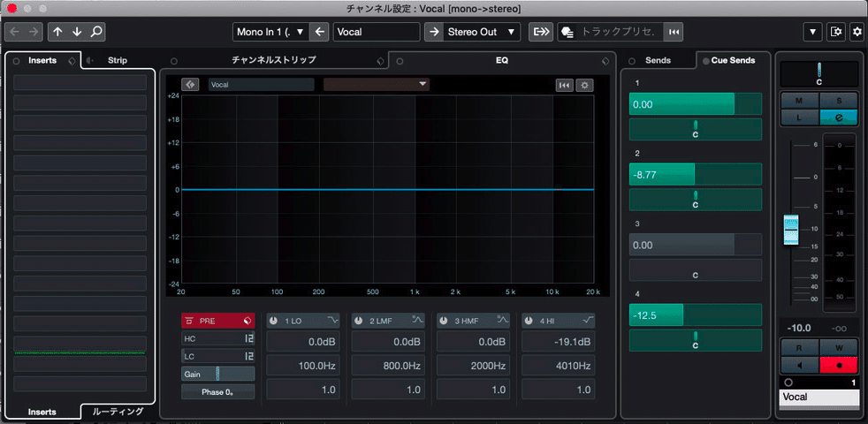Toggle the 2 LMF band power button

pyautogui.click(x=359, y=321)
